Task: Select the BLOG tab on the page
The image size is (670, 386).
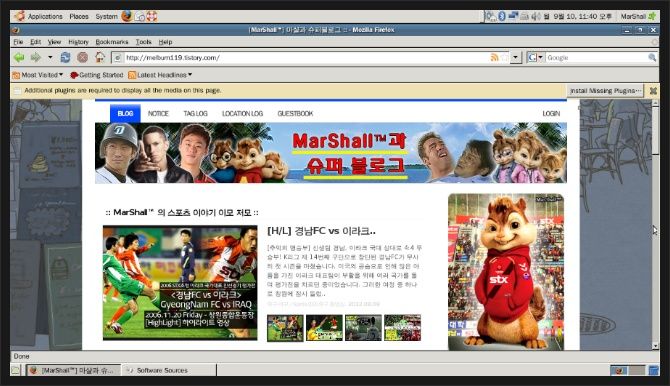Action: 125,113
